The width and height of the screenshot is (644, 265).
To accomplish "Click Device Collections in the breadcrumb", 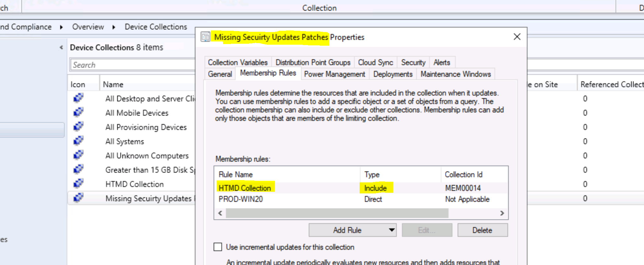I will [x=156, y=27].
